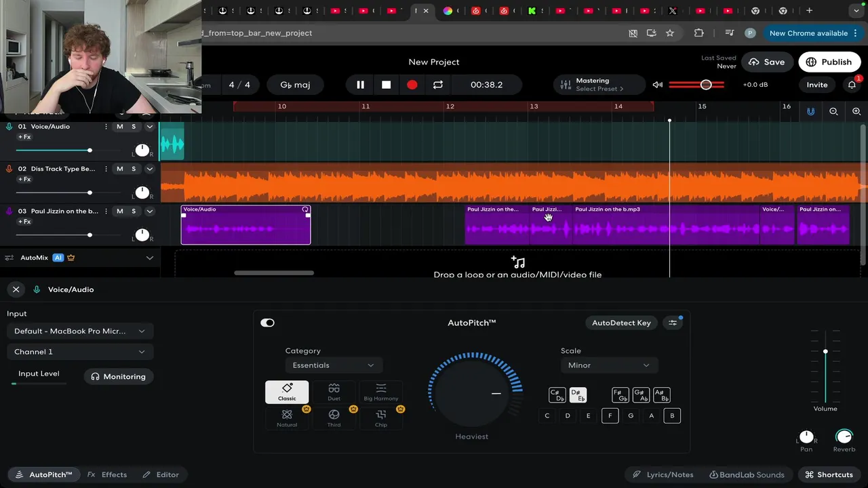The width and height of the screenshot is (868, 488).
Task: Click the speaker volume icon
Action: tap(657, 85)
